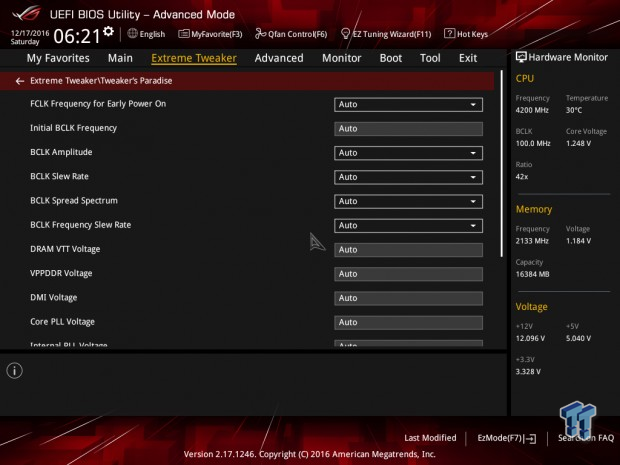
Task: Select the BCLK Spread Spectrum label
Action: 74,201
